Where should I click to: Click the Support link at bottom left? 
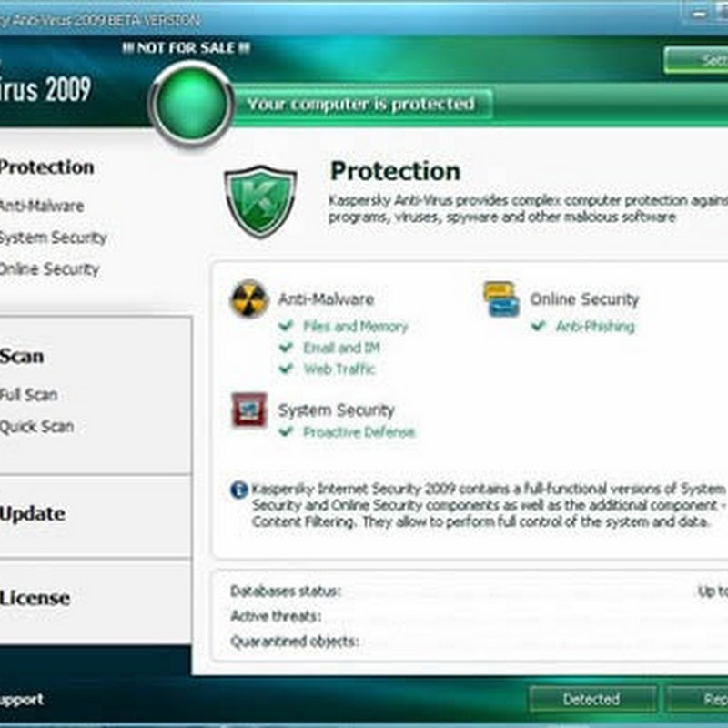click(x=22, y=700)
